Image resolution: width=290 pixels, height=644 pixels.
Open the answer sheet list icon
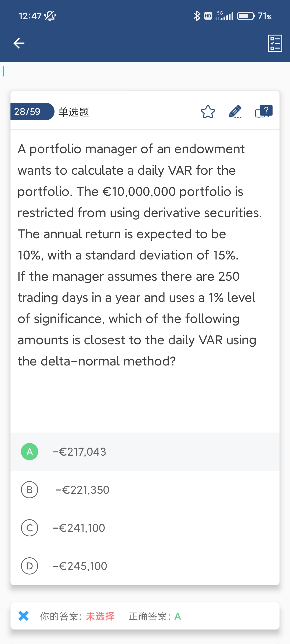pyautogui.click(x=275, y=43)
